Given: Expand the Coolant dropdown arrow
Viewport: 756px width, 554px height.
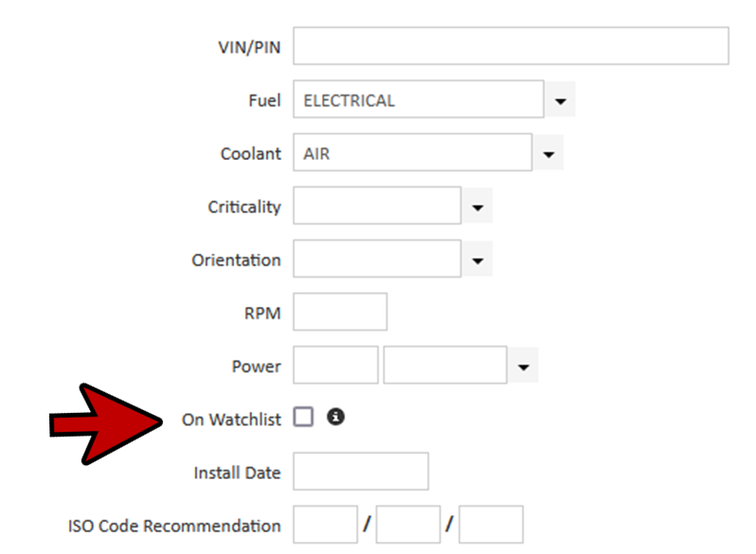Looking at the screenshot, I should pyautogui.click(x=549, y=153).
